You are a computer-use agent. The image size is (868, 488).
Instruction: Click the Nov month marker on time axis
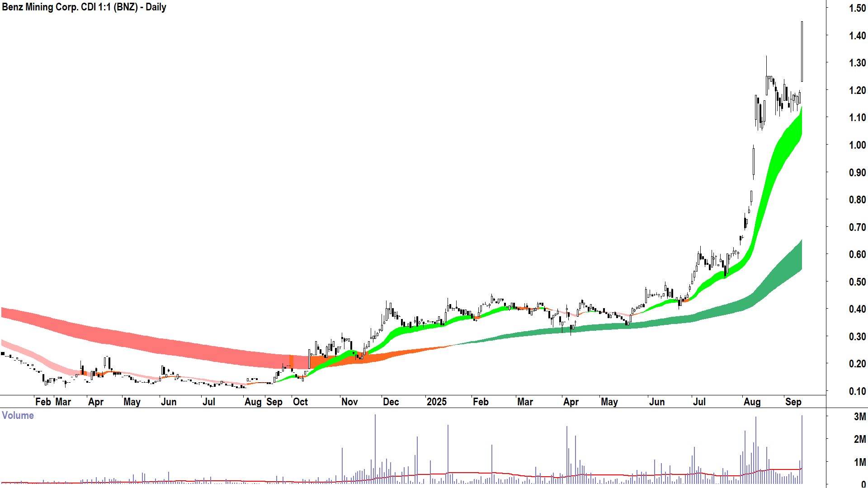pos(349,402)
